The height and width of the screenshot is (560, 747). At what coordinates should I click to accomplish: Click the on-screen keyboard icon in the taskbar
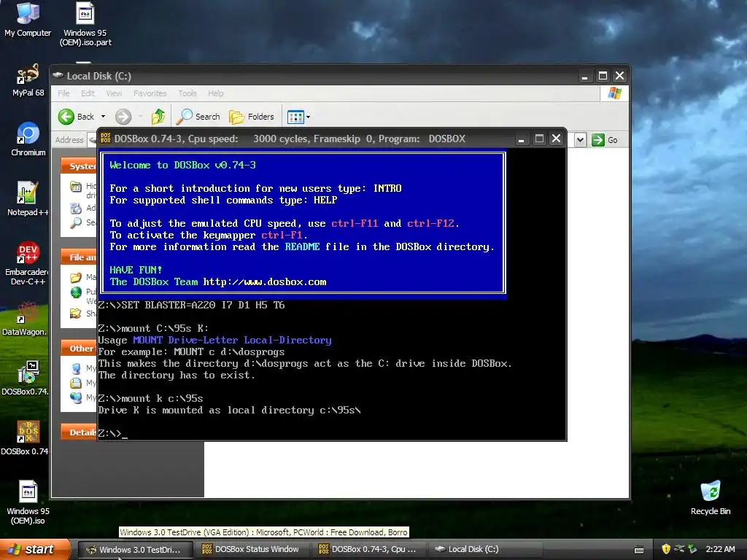pyautogui.click(x=639, y=550)
